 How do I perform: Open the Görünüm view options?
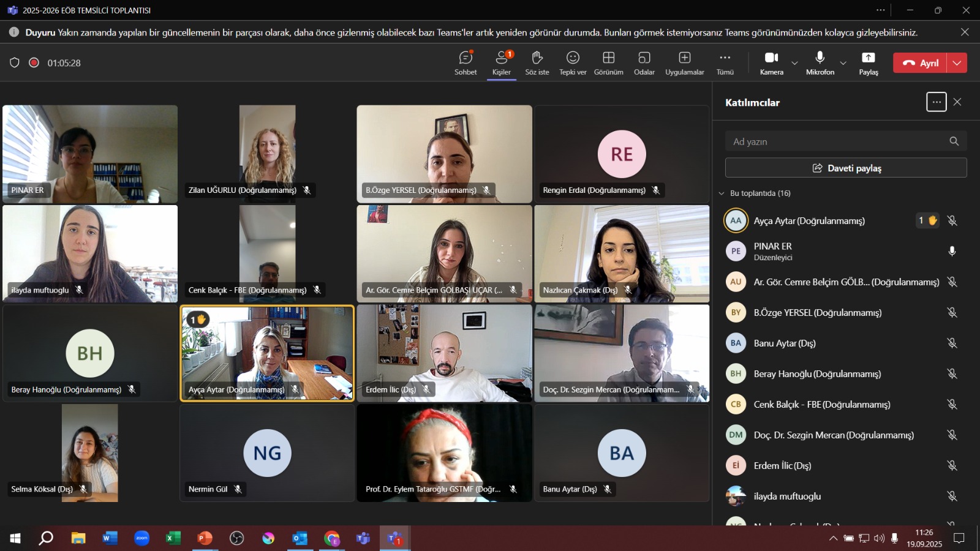coord(608,62)
